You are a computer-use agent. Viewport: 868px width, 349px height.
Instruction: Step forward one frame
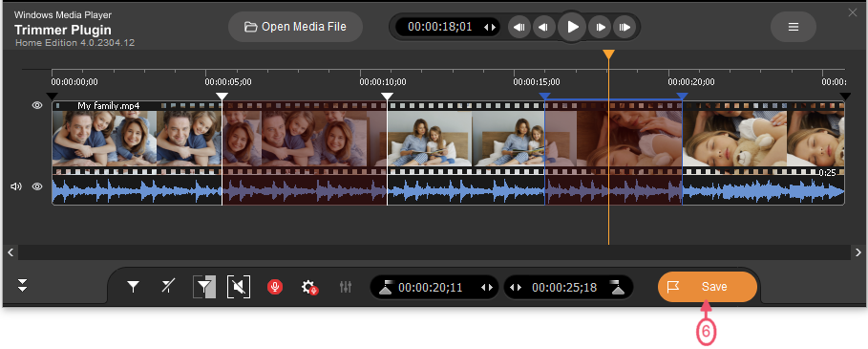(600, 27)
